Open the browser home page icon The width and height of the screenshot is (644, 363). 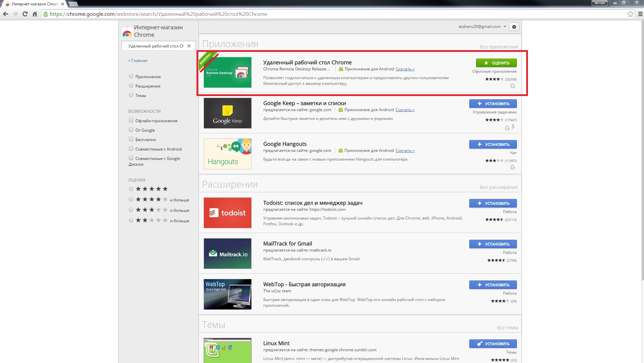pos(35,14)
